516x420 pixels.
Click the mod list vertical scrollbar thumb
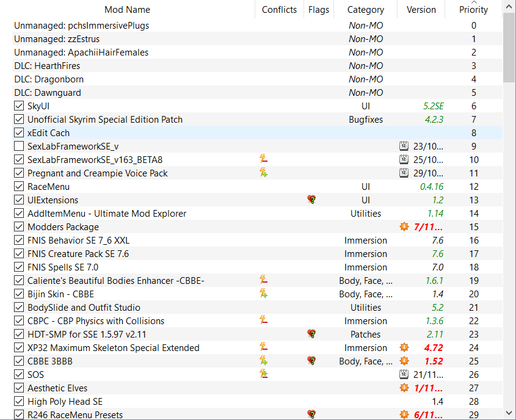click(x=509, y=48)
